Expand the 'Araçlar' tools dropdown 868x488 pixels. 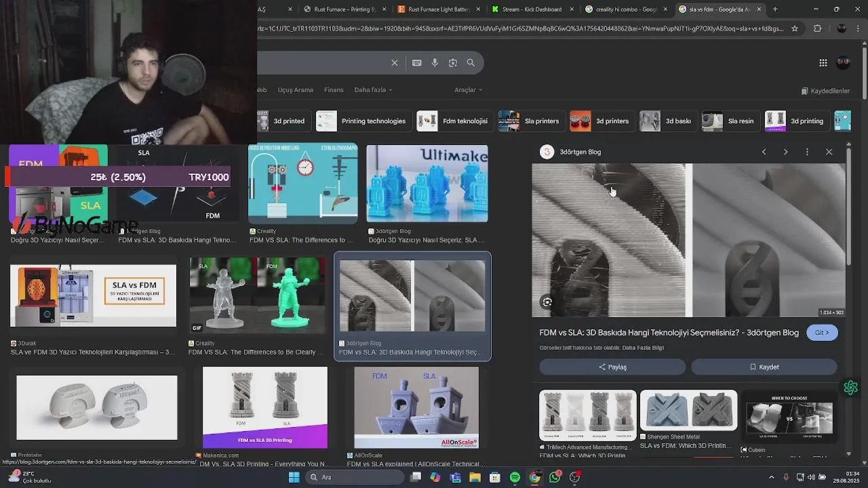click(x=468, y=90)
